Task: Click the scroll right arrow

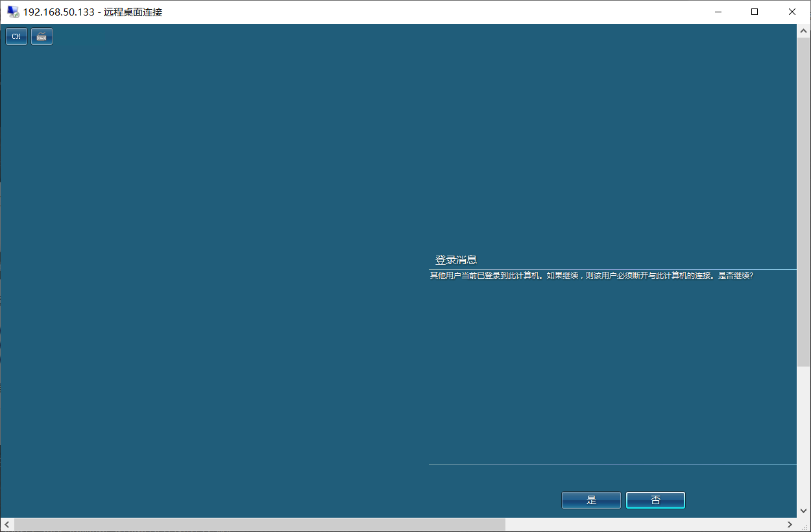Action: coord(790,524)
